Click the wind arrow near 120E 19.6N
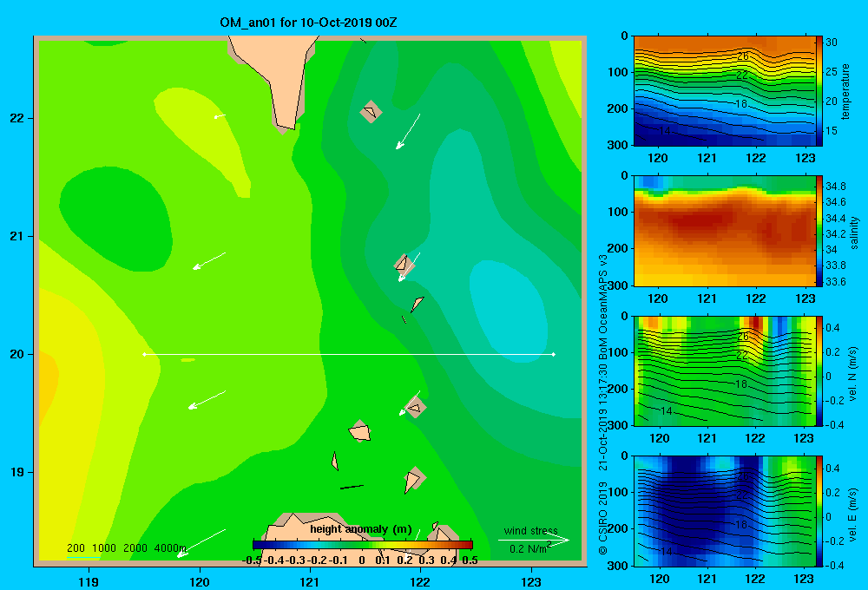This screenshot has width=868, height=590. (x=207, y=400)
